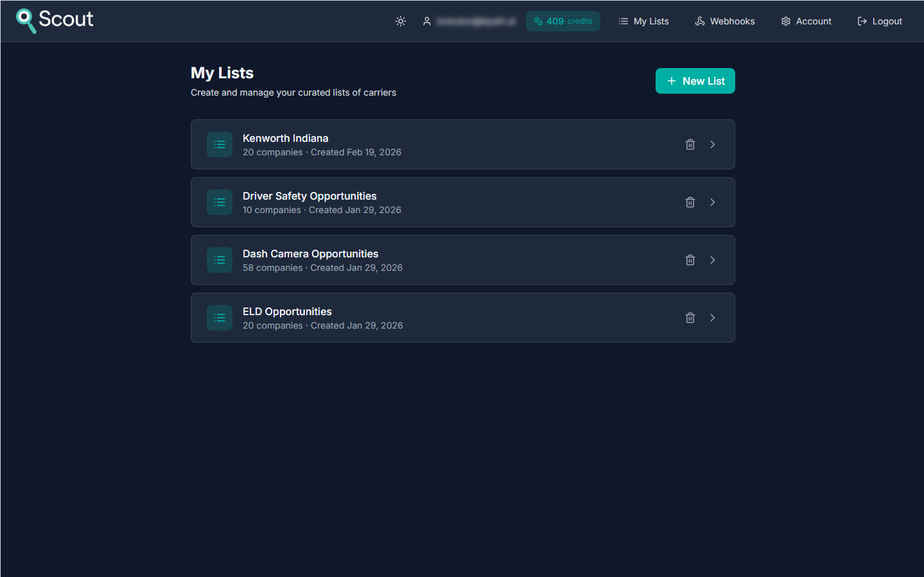The height and width of the screenshot is (577, 924).
Task: Create a New List
Action: point(695,81)
